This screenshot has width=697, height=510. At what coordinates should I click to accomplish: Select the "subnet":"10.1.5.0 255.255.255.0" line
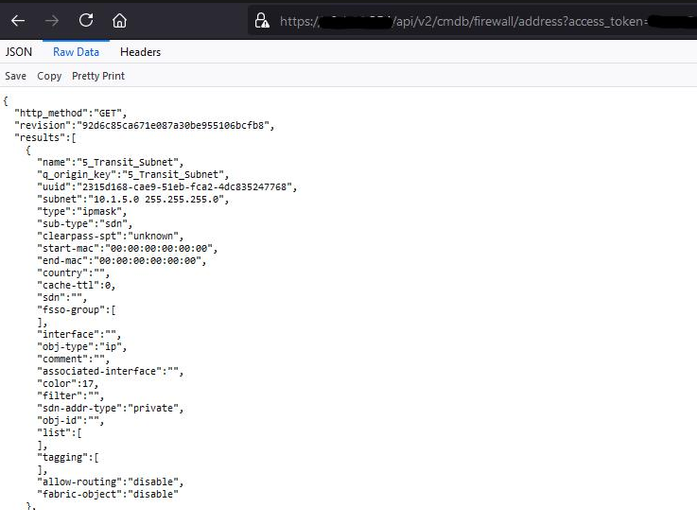coord(133,199)
